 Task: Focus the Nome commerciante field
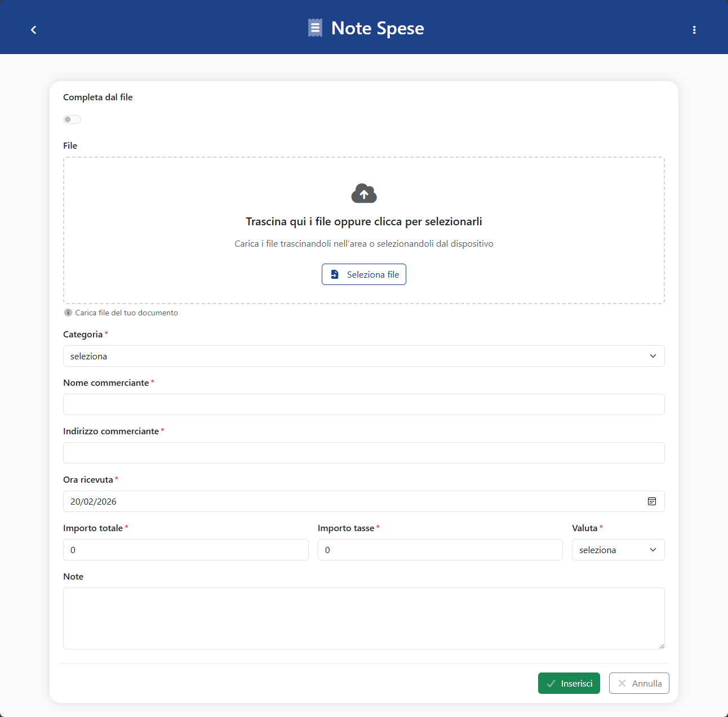pyautogui.click(x=363, y=404)
